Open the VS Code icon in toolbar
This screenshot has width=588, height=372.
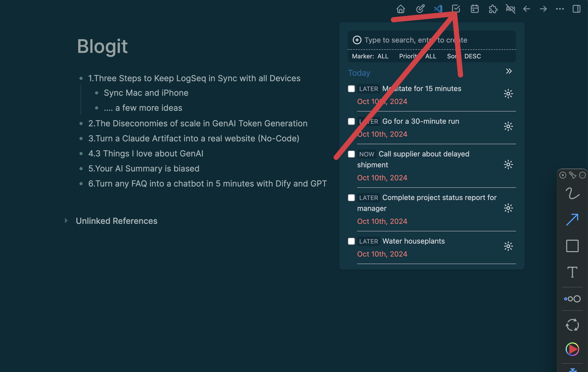[438, 9]
